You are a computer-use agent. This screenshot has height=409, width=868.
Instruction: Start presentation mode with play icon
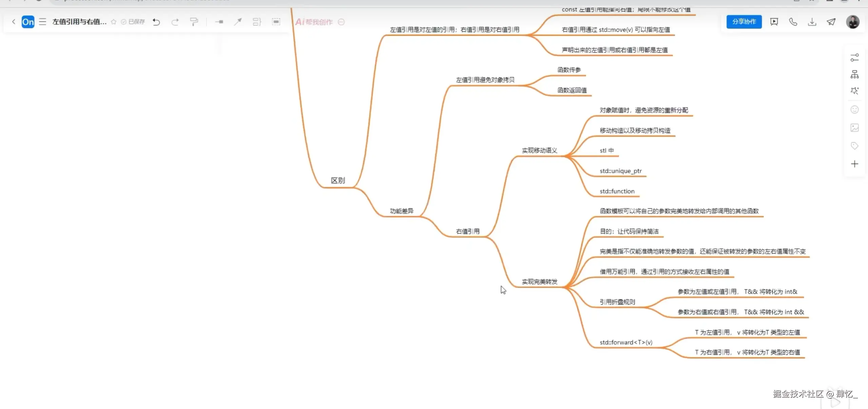[774, 22]
